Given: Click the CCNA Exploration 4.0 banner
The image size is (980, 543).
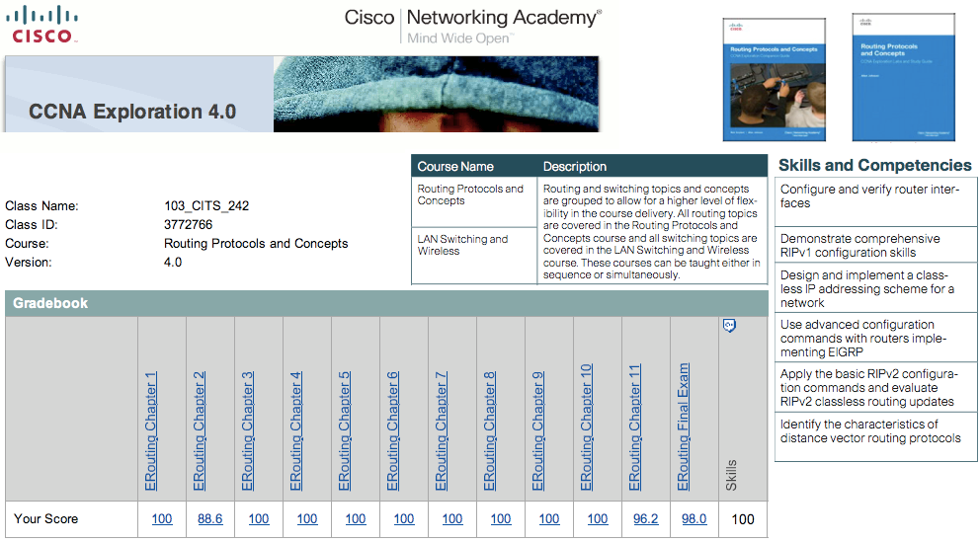Looking at the screenshot, I should point(302,94).
